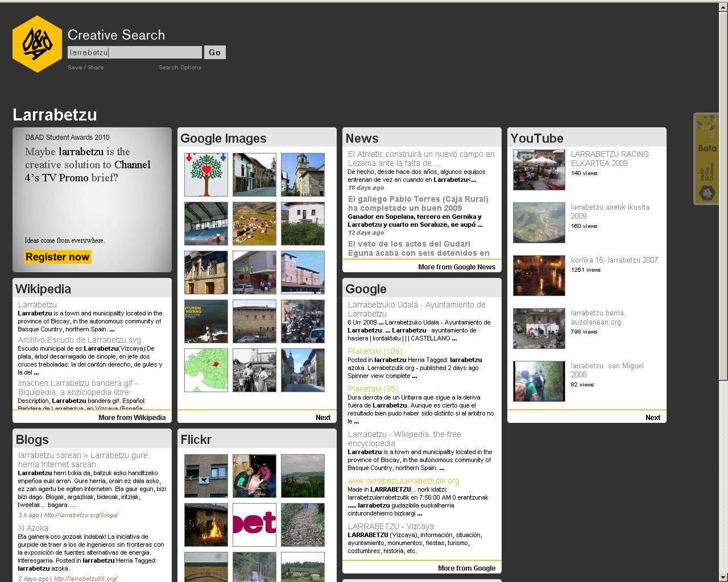Screen dimensions: 728x582
Task: Open Archivo:Escudo de Larrabetzu.svg link
Action: pyautogui.click(x=79, y=340)
